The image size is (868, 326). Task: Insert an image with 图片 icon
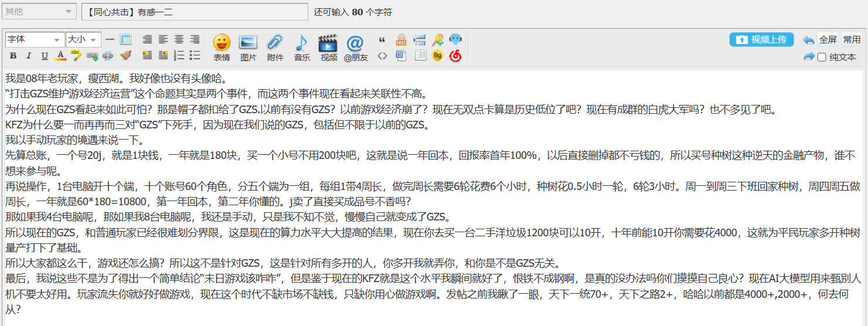tap(249, 47)
